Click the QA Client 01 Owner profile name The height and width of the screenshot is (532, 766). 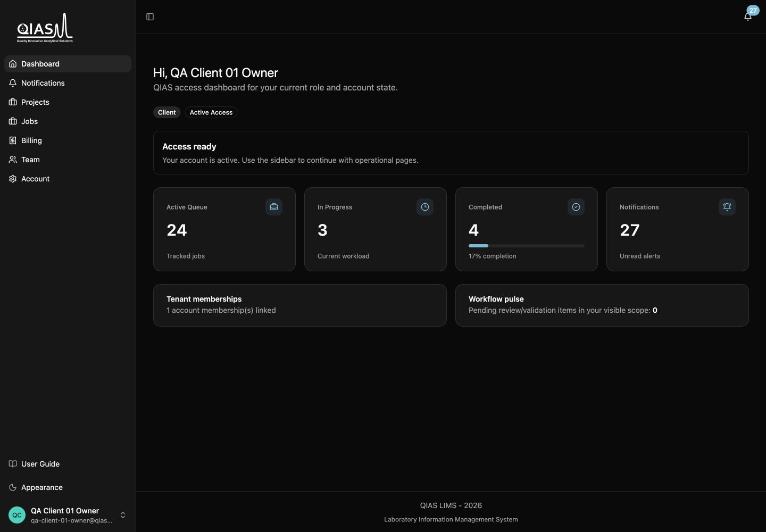[x=65, y=511]
